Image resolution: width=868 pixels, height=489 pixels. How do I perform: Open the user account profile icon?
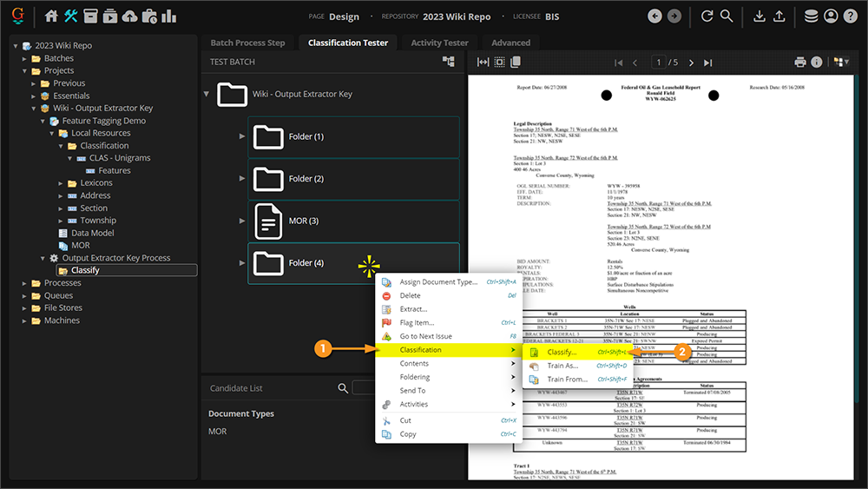(x=831, y=17)
